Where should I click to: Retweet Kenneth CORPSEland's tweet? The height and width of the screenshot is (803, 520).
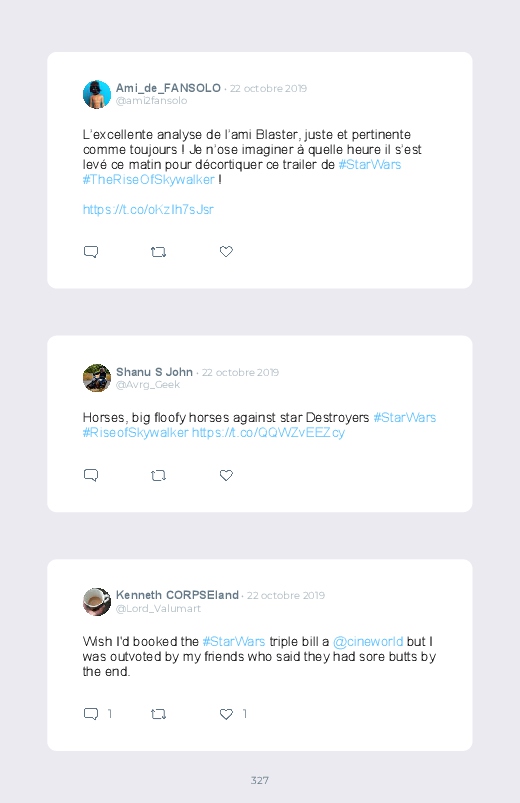[158, 714]
